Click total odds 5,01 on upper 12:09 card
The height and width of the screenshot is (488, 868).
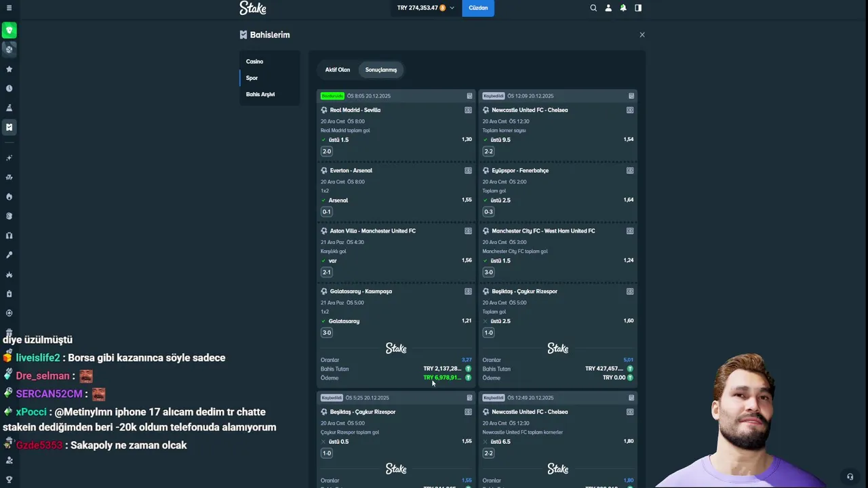point(629,360)
